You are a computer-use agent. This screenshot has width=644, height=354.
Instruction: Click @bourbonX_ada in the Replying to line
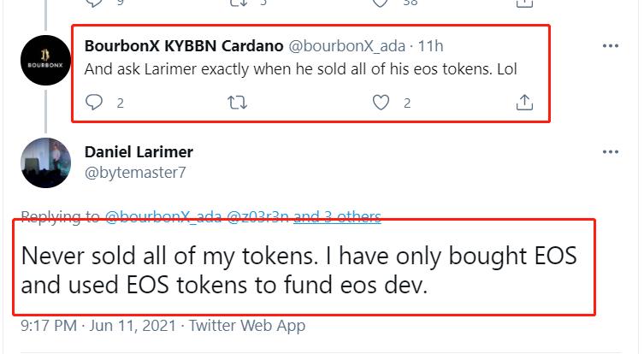pos(162,217)
